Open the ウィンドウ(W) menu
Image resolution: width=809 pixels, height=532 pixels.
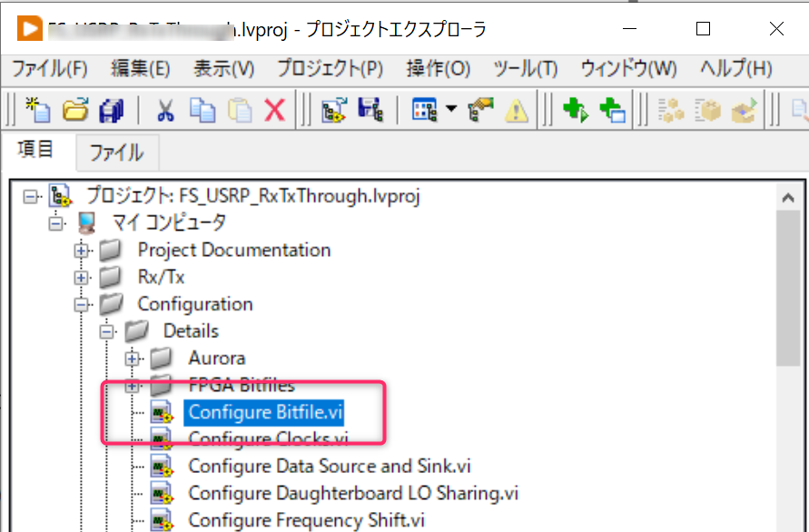tap(628, 69)
